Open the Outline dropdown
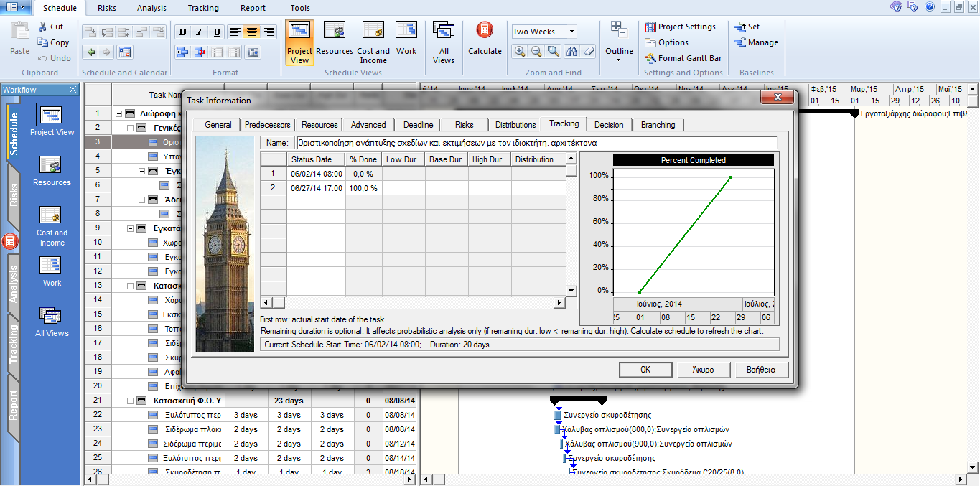The image size is (980, 486). [x=619, y=42]
